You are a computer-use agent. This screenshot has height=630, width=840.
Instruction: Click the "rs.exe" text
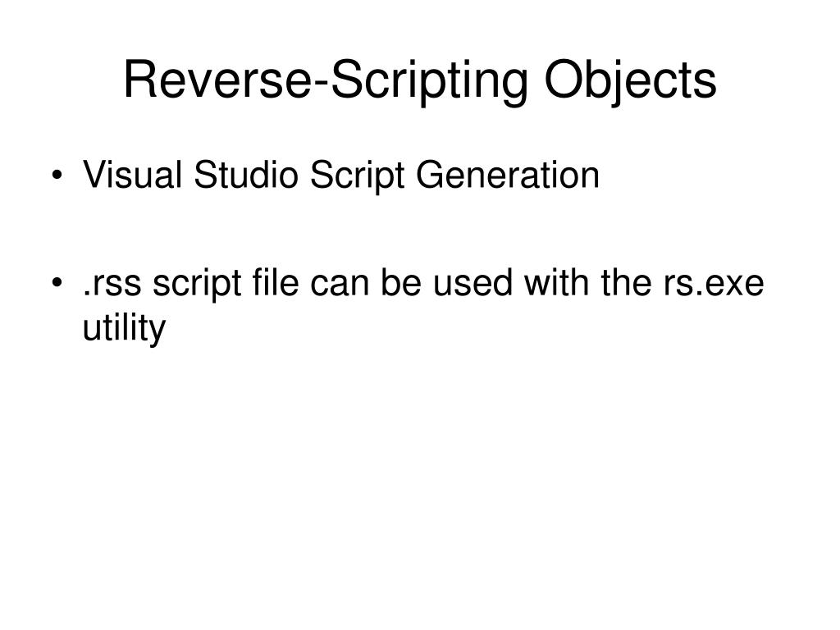[714, 285]
